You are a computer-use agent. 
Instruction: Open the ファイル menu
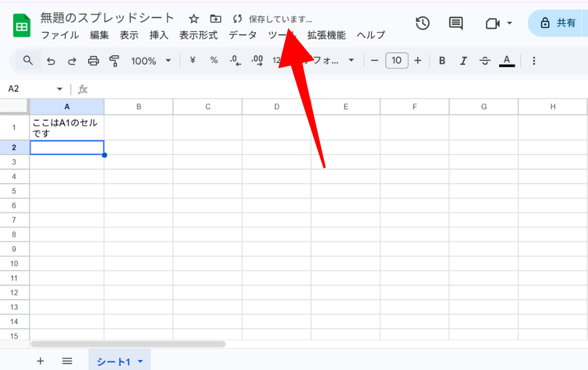59,35
